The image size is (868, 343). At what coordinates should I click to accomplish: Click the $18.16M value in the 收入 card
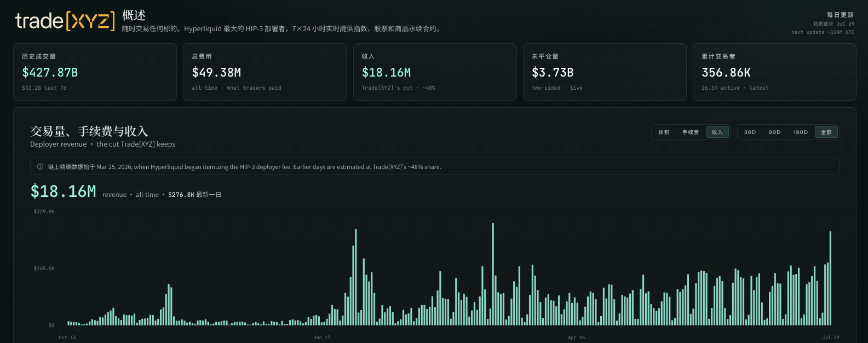(386, 72)
